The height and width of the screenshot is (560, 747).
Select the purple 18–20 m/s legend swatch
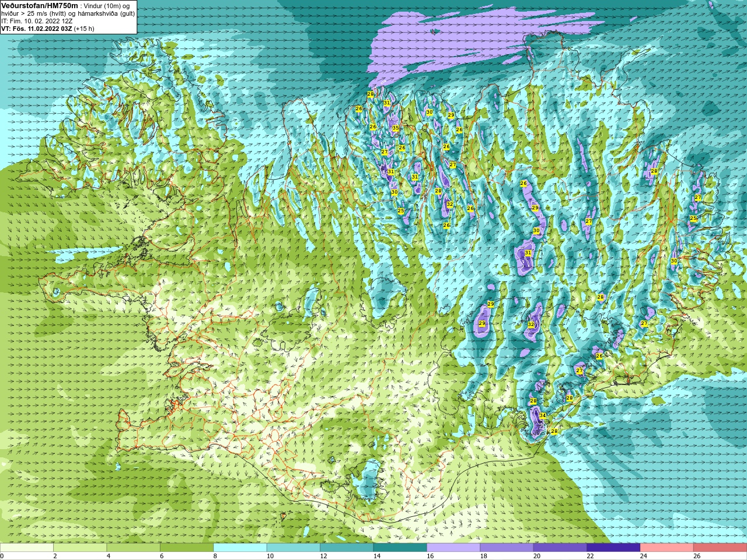507,548
